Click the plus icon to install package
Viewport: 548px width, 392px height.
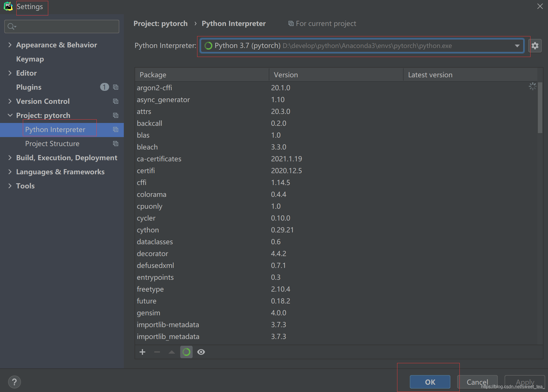tap(142, 352)
